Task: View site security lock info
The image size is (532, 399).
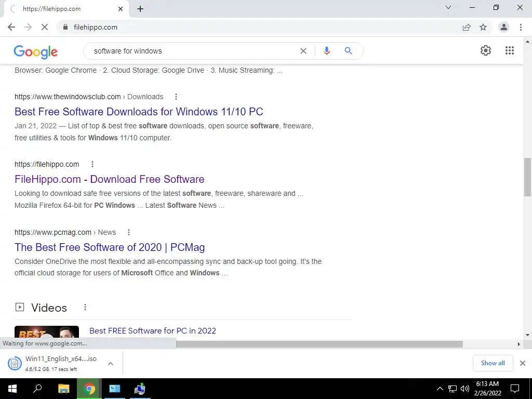Action: tap(65, 27)
